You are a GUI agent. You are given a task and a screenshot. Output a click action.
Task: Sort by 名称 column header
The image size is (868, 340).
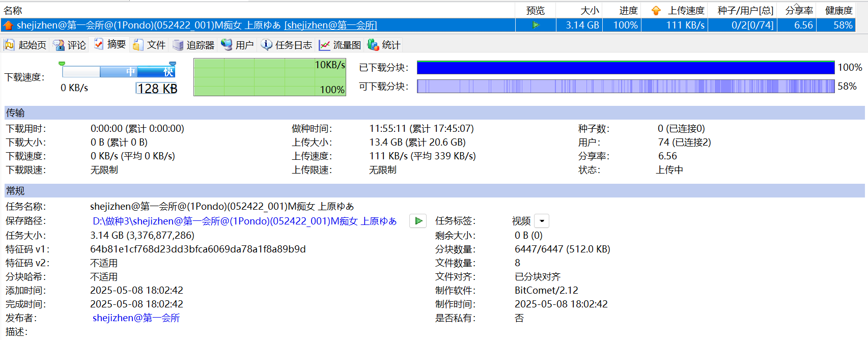pos(13,10)
